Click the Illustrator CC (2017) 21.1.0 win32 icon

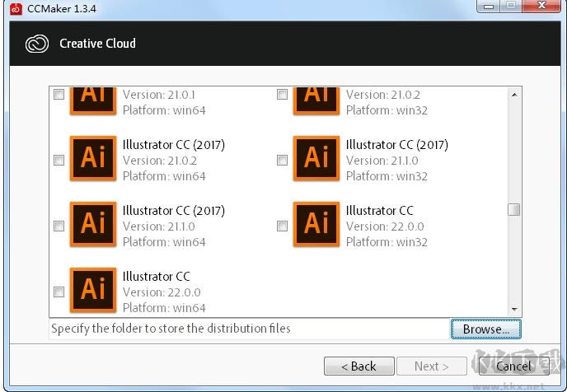[x=316, y=158]
